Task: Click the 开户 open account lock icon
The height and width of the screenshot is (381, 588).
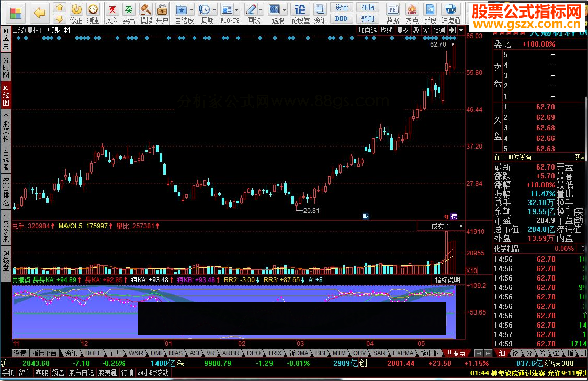Action: [x=162, y=13]
